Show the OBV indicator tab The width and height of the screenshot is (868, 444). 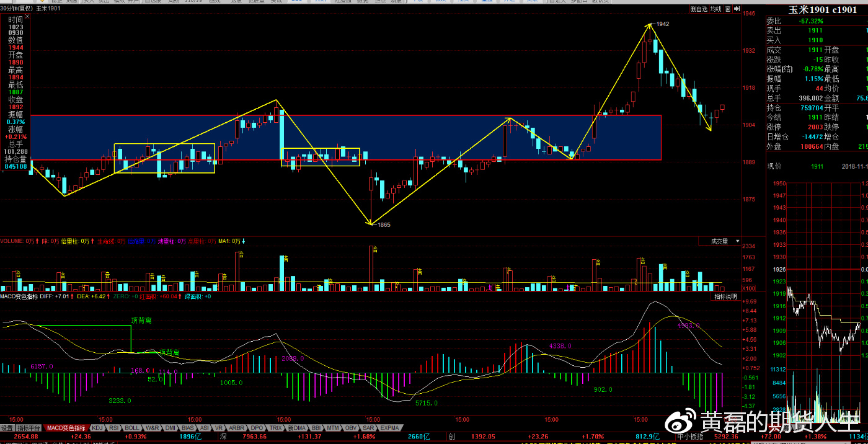pos(351,428)
